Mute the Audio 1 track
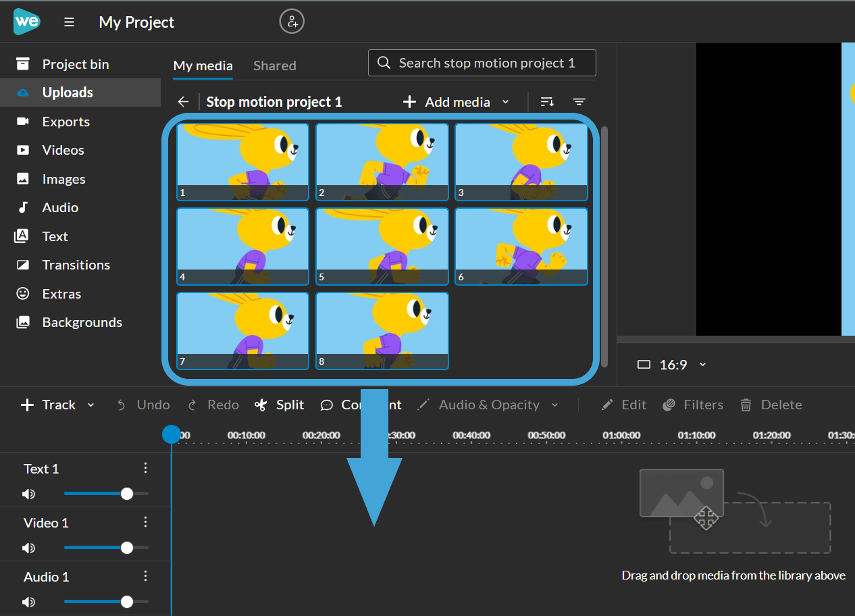Image resolution: width=855 pixels, height=616 pixels. click(28, 602)
